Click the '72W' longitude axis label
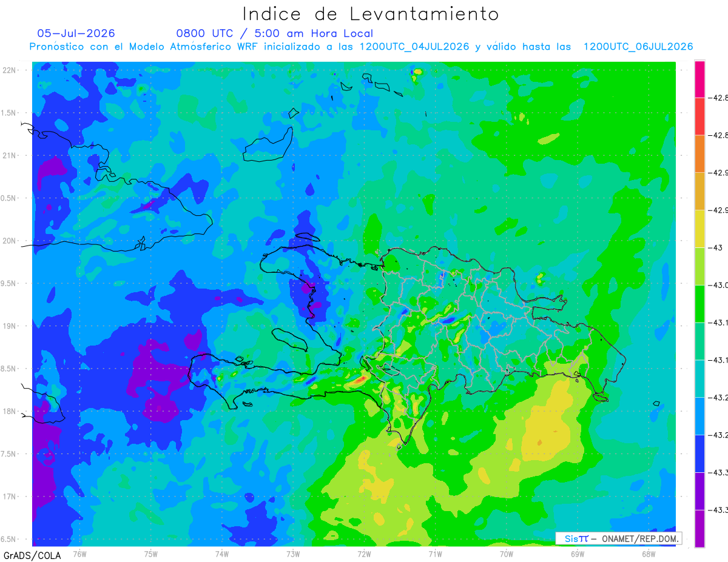728x562 pixels. (364, 554)
